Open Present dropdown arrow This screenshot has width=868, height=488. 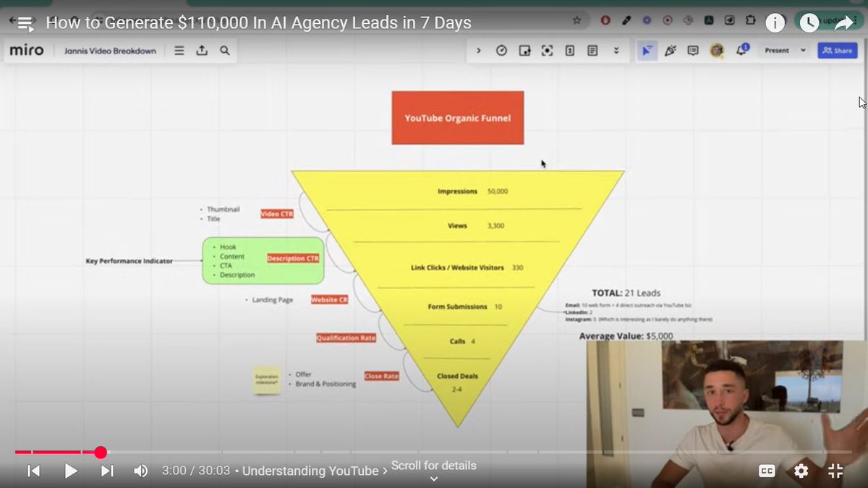pos(803,51)
